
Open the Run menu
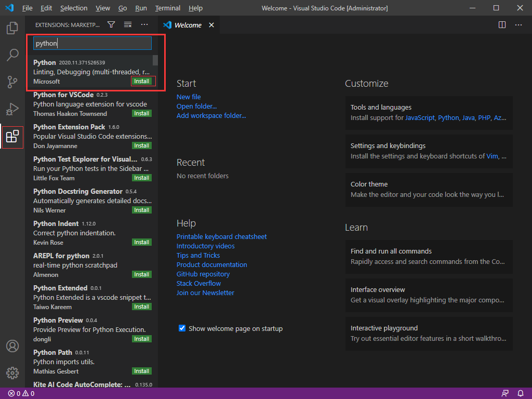(x=141, y=8)
